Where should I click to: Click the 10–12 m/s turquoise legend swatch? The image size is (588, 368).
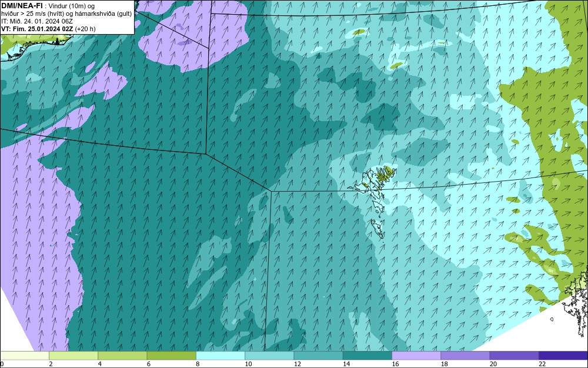269,356
